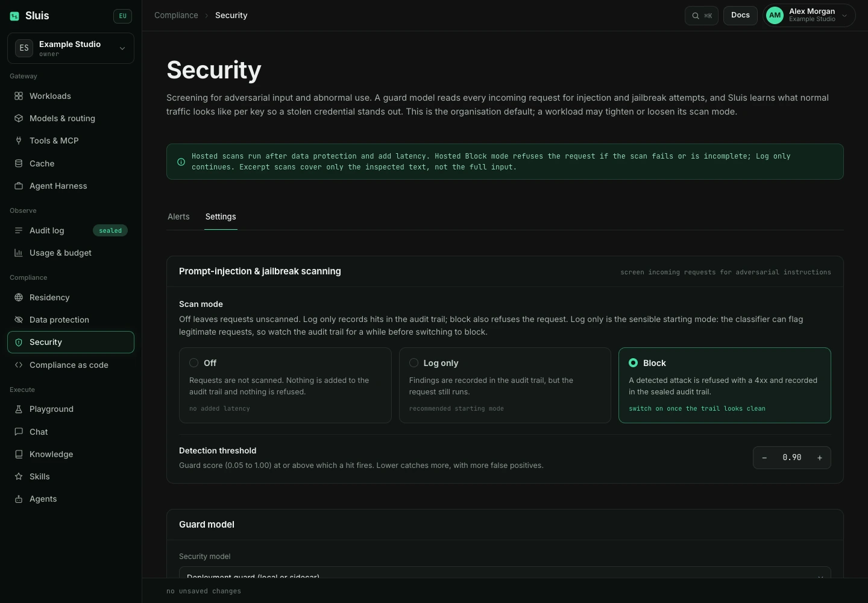Open Models & routing page
The image size is (868, 603).
click(71, 118)
